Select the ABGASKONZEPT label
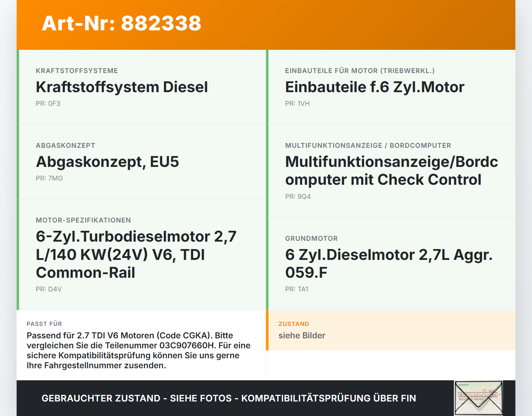 pos(66,145)
